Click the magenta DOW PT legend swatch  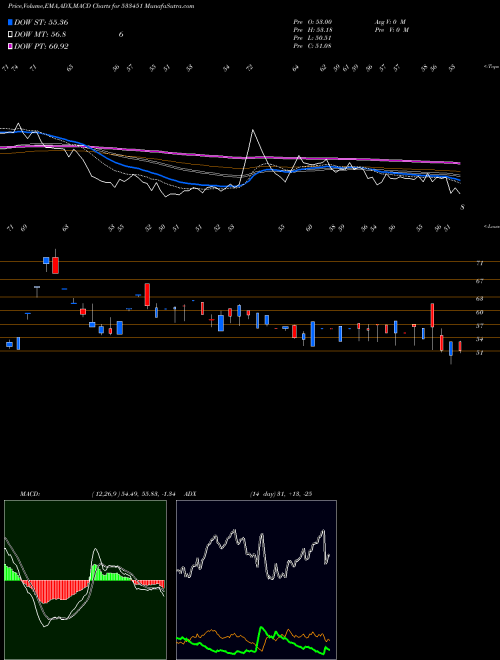pyautogui.click(x=10, y=46)
